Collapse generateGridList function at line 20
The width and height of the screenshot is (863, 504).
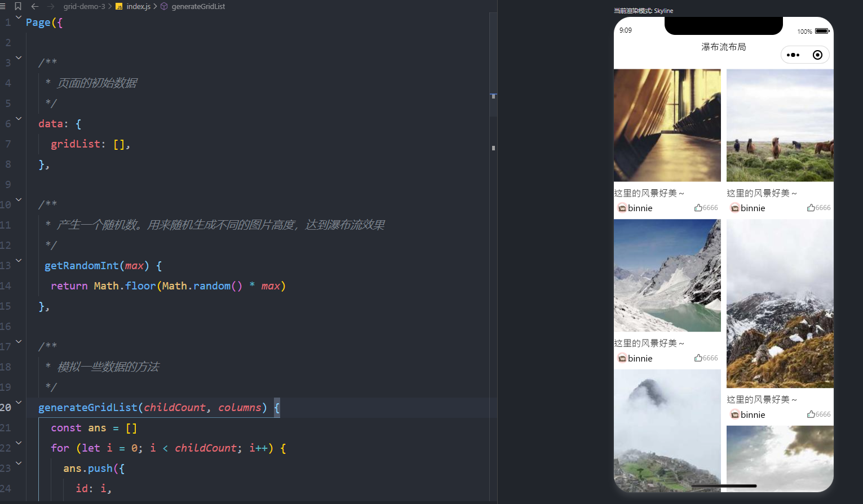click(19, 402)
